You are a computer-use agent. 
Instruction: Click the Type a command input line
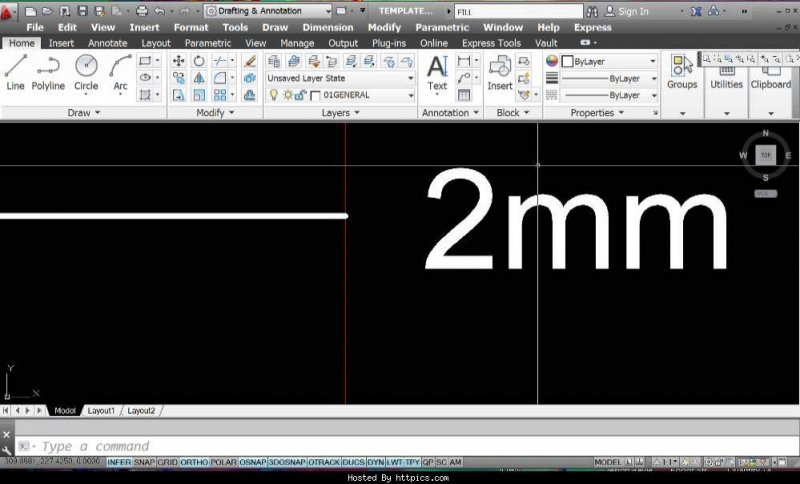tap(407, 446)
